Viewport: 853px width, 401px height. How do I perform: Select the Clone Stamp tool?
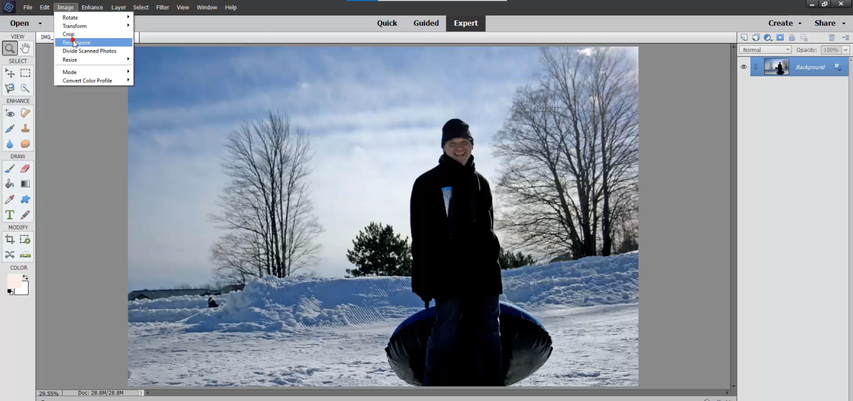pos(25,128)
